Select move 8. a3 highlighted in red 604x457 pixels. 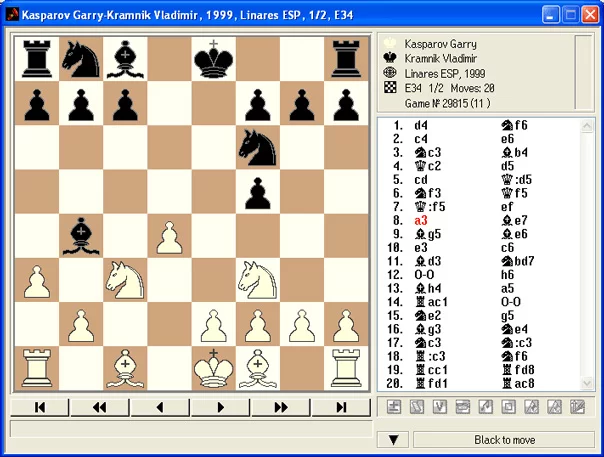421,220
